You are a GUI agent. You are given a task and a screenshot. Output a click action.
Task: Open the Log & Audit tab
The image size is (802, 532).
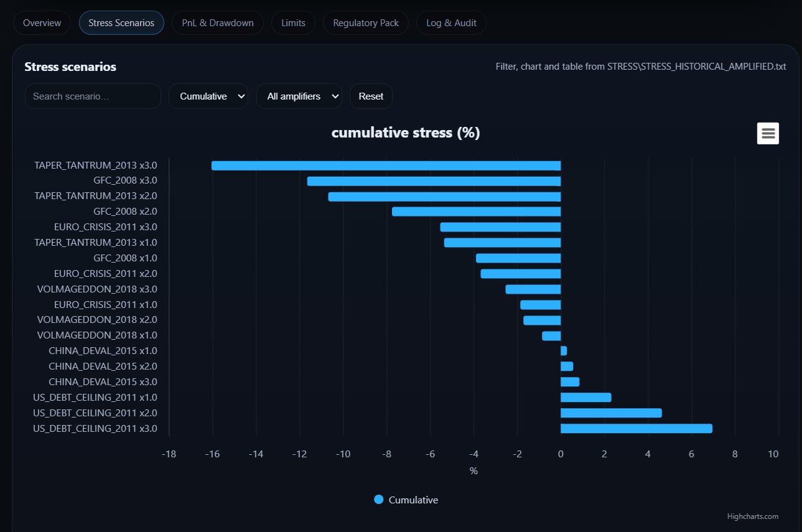point(451,23)
